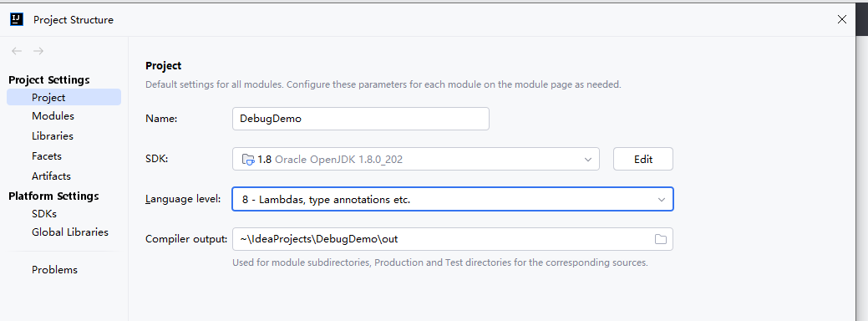Viewport: 868px width, 321px height.
Task: Browse folder icon in Compiler output field
Action: coord(661,239)
